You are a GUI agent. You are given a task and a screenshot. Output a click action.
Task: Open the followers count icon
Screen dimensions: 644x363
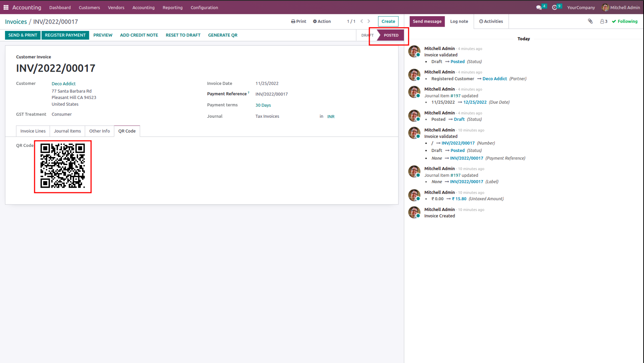[x=604, y=21]
